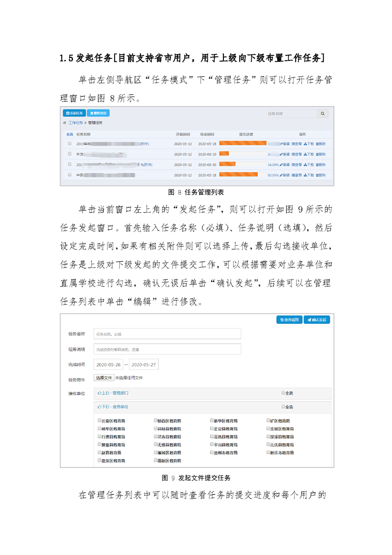Check the 正定县教育局 checkbox
The image size is (392, 555).
click(212, 428)
